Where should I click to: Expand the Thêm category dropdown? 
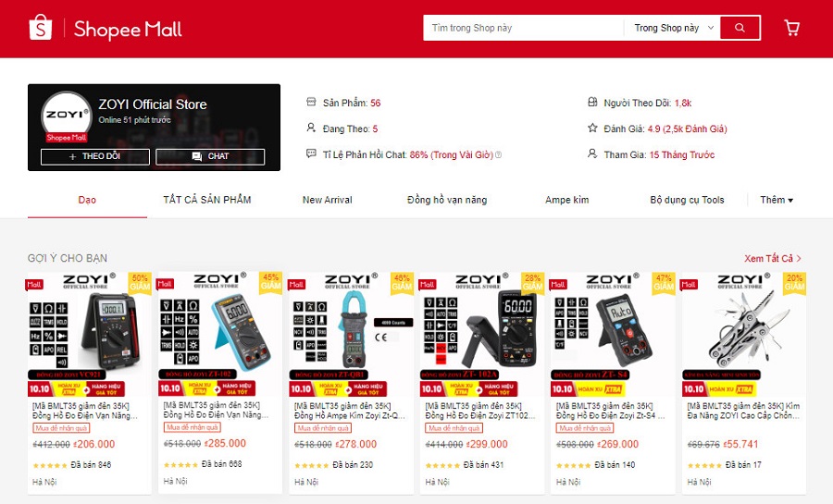pyautogui.click(x=777, y=200)
